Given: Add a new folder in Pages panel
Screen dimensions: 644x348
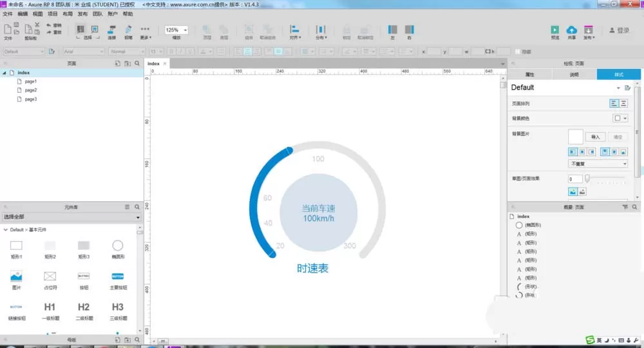Looking at the screenshot, I should pyautogui.click(x=128, y=63).
